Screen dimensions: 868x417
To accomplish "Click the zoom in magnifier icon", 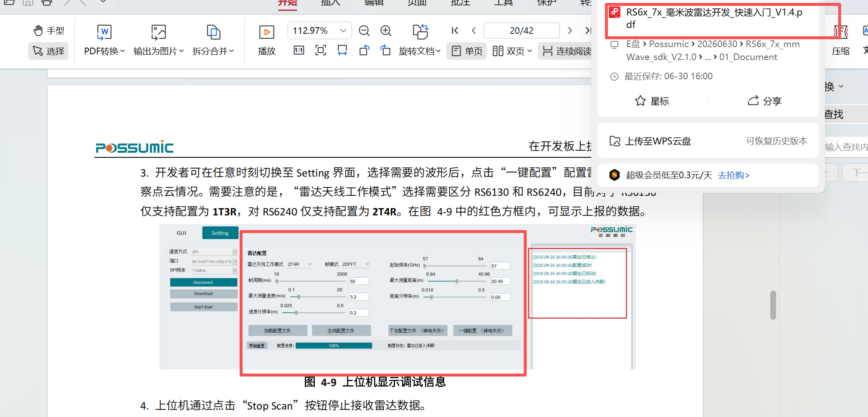I will tap(386, 30).
